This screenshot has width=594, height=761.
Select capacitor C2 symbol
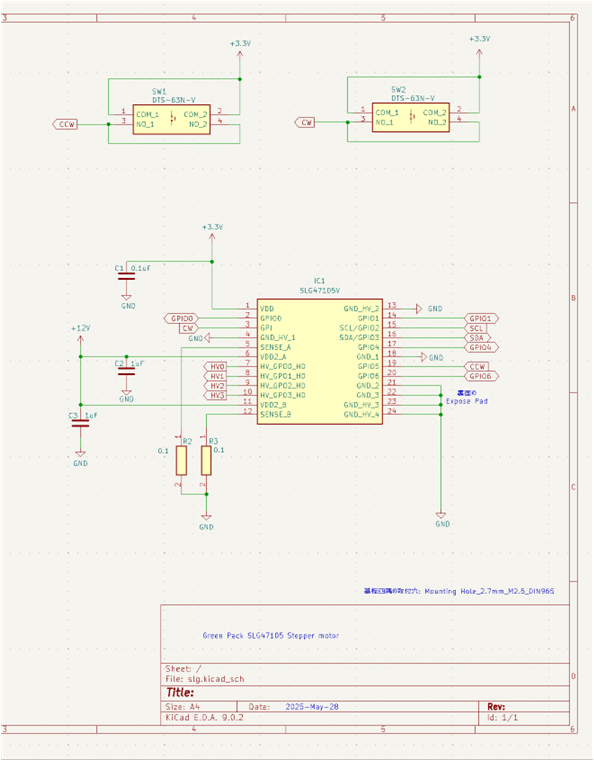(127, 371)
